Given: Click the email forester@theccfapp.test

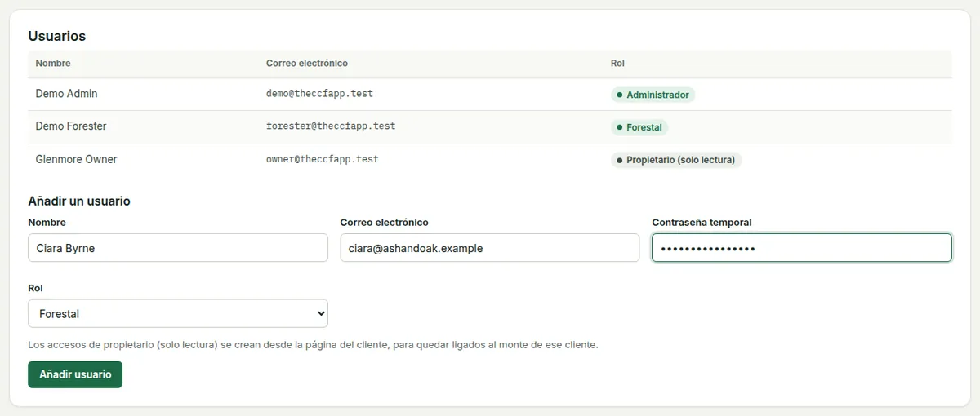Looking at the screenshot, I should point(331,126).
